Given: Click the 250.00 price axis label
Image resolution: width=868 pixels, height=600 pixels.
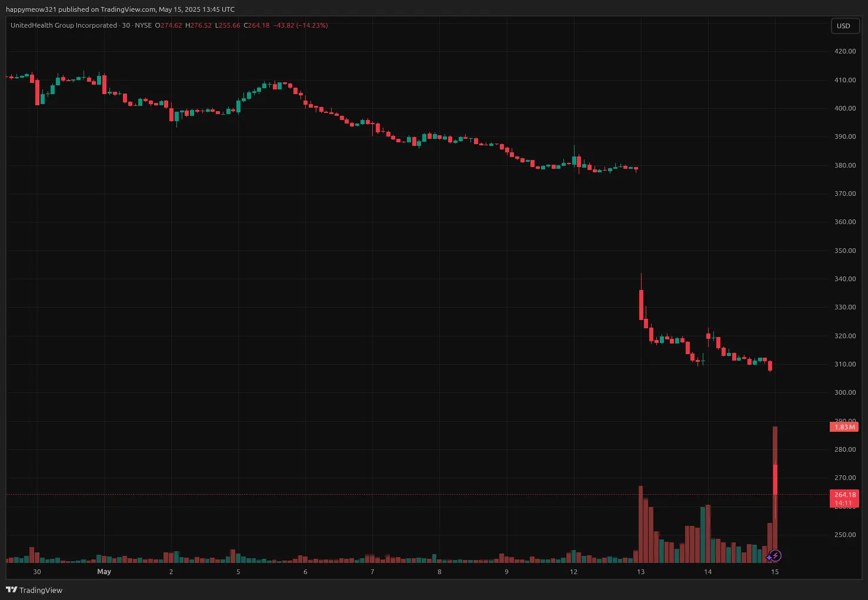Looking at the screenshot, I should 845,535.
